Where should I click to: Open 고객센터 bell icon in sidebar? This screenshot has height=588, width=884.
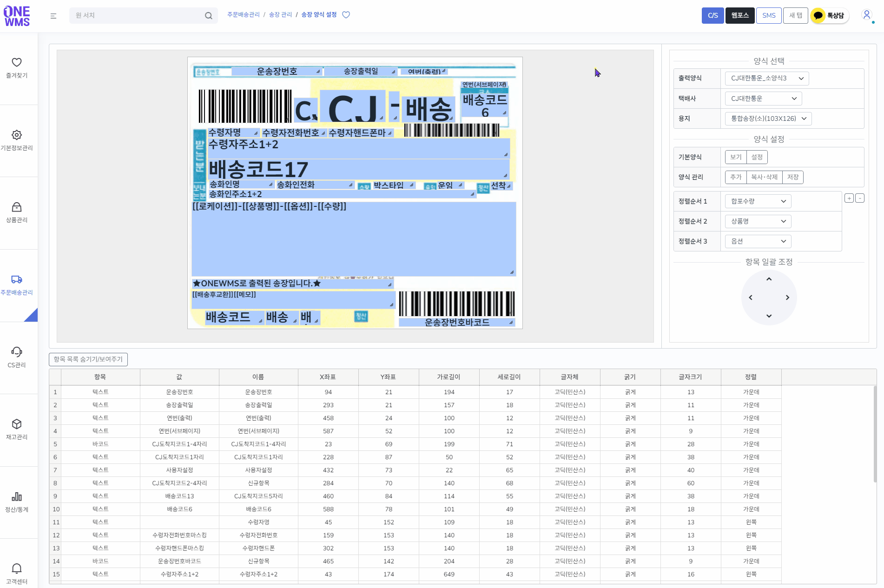[17, 568]
